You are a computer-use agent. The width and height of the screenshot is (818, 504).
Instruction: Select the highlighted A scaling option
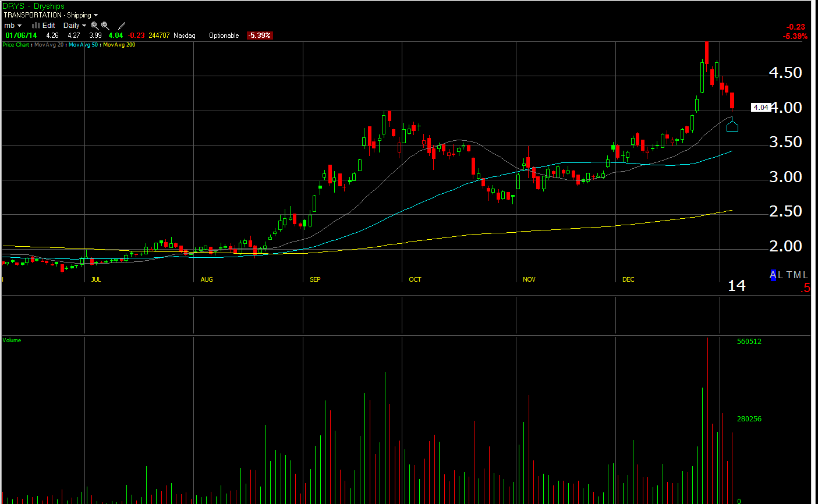point(774,275)
